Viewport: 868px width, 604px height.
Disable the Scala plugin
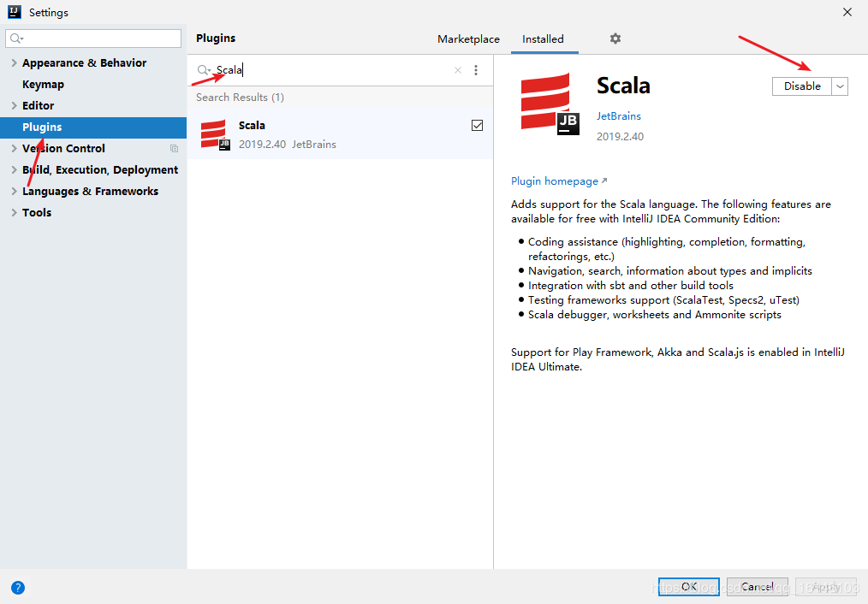pos(802,86)
